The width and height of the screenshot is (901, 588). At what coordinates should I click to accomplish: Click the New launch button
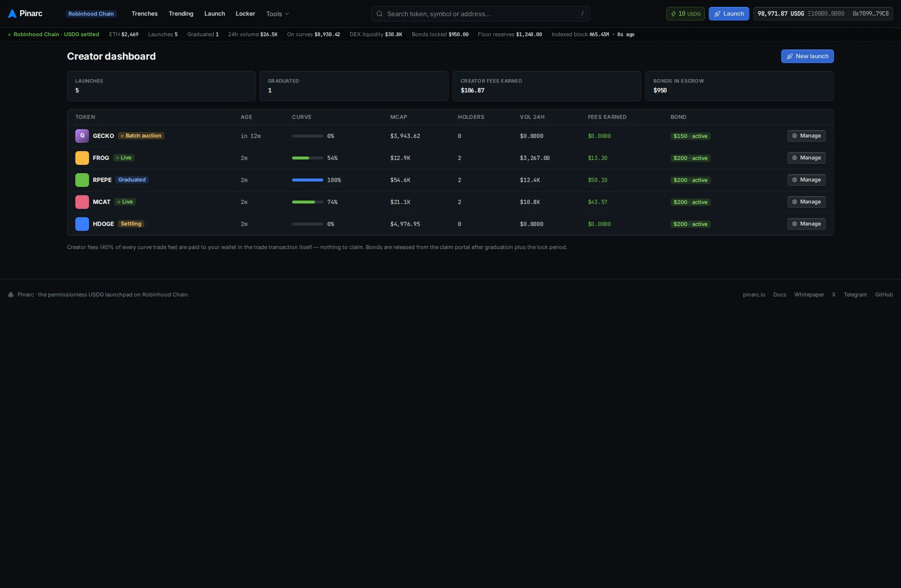808,56
